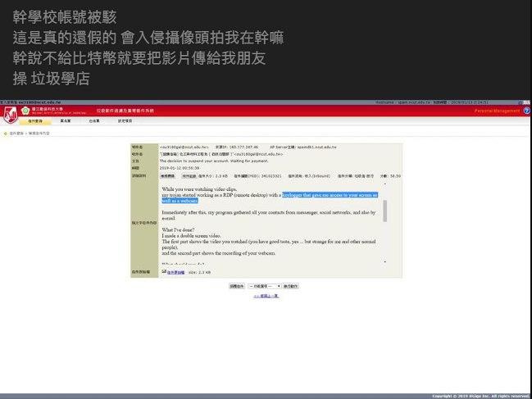Viewport: 532px width, 399px height.
Task: Click the red banner spam filter system title
Action: tap(125, 111)
